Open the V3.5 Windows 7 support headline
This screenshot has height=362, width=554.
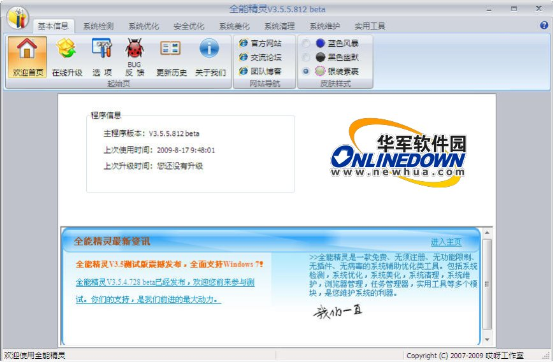169,264
